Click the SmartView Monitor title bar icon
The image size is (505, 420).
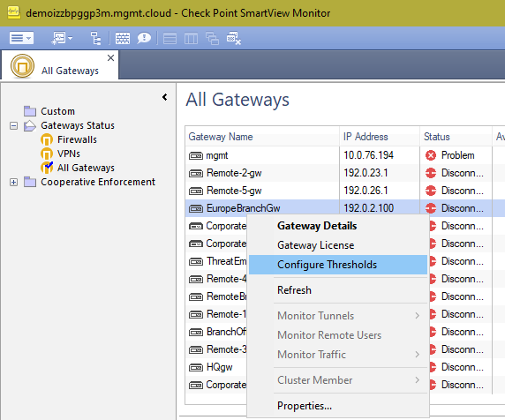[x=14, y=13]
